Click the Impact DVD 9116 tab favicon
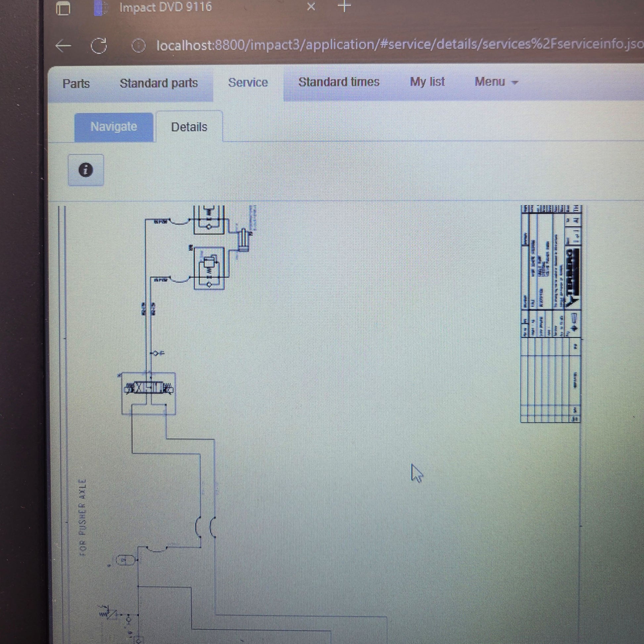The width and height of the screenshot is (644, 644). [x=100, y=8]
